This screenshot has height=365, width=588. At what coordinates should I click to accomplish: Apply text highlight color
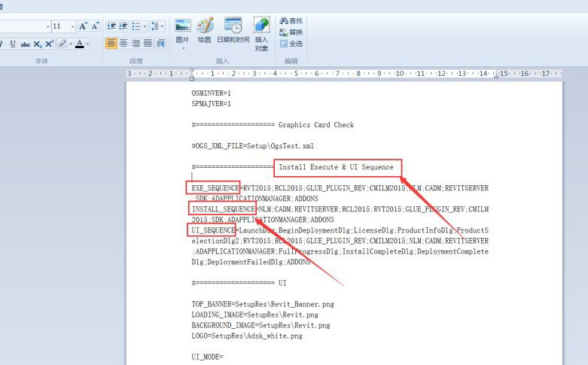point(62,44)
